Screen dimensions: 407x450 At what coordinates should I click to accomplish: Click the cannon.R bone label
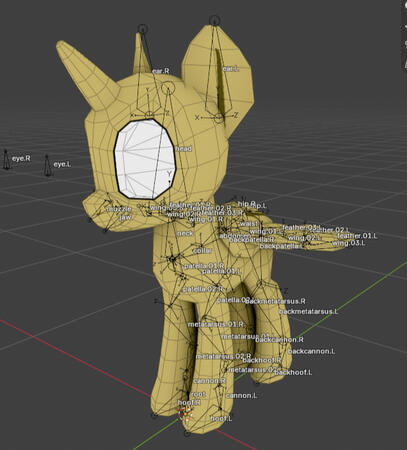[x=209, y=380]
